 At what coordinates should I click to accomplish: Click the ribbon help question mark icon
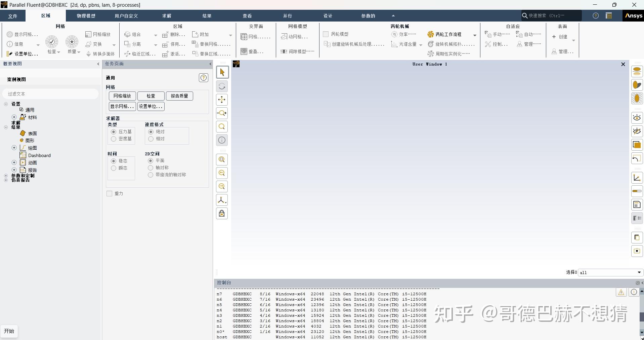pyautogui.click(x=596, y=16)
